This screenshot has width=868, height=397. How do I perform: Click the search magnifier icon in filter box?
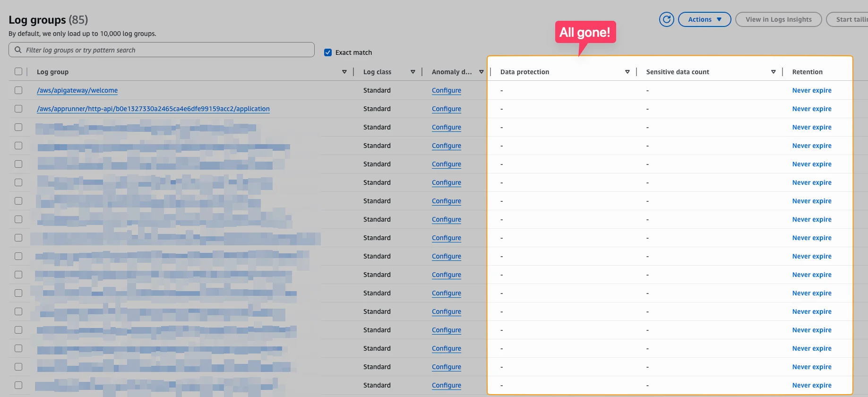[18, 50]
